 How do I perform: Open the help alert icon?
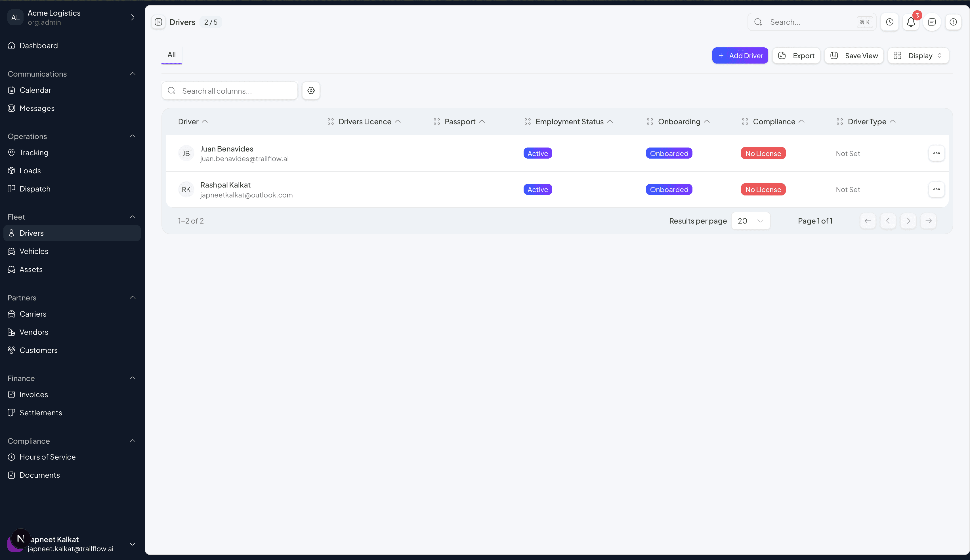tap(953, 22)
